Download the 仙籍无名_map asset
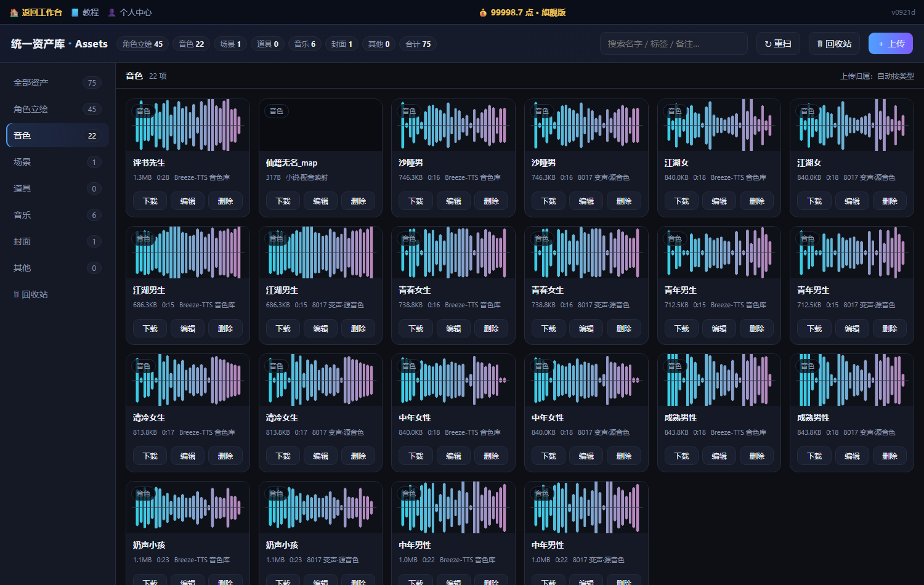Screen dimensions: 924x585 pyautogui.click(x=283, y=201)
